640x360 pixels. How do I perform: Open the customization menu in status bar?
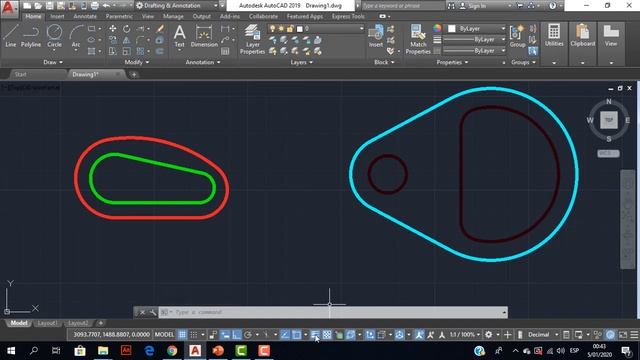(634, 335)
